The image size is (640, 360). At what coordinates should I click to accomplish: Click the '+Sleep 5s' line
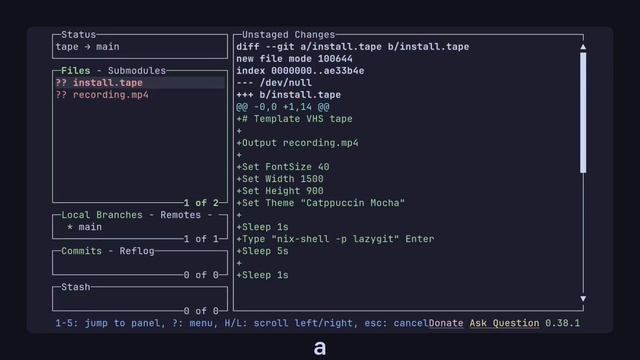[262, 251]
